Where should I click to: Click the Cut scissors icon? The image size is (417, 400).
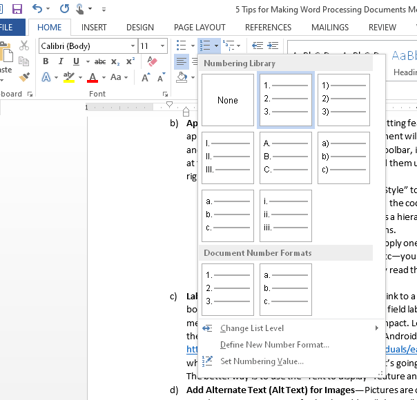click(x=24, y=46)
